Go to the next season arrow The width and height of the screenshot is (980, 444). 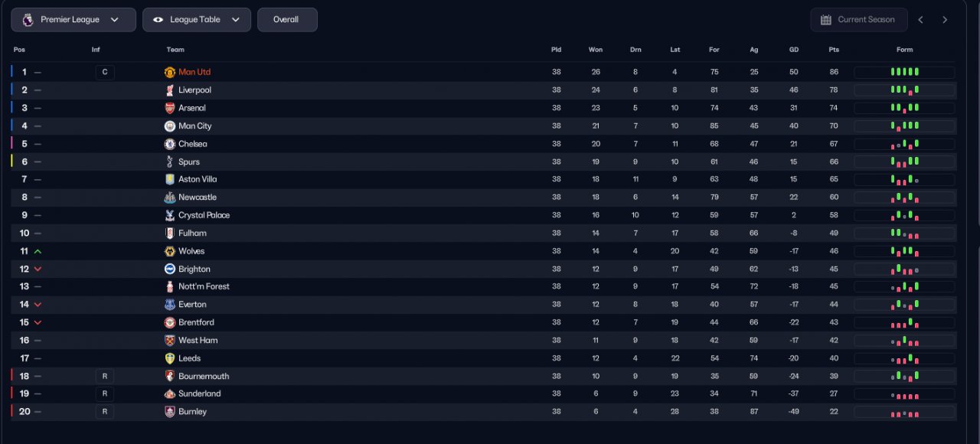[945, 20]
